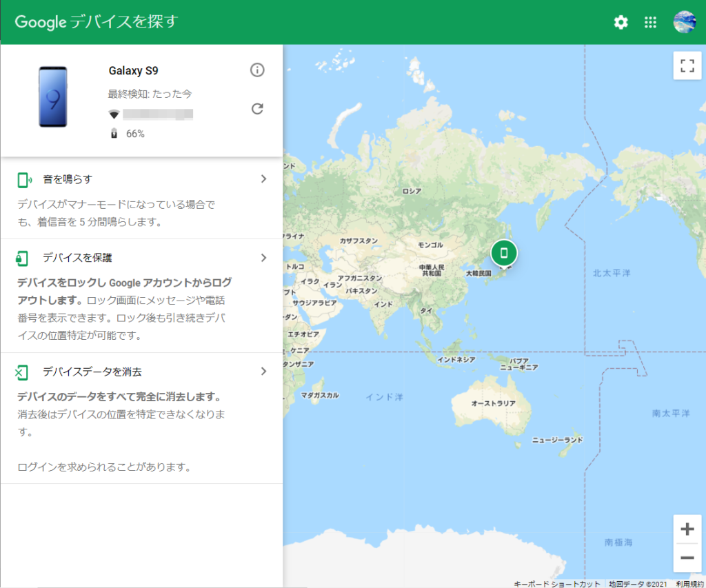
Task: Select 音を鳴らす option
Action: click(141, 199)
